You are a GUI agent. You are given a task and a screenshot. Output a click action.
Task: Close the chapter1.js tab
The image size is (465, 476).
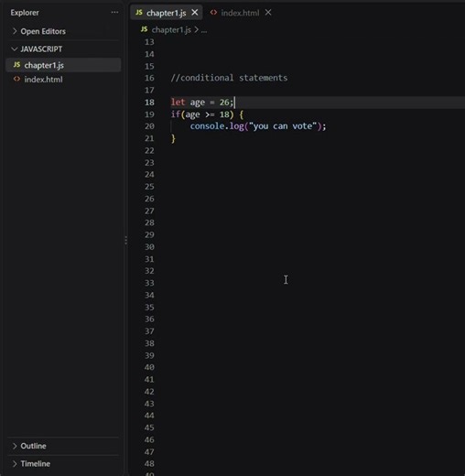coord(195,13)
